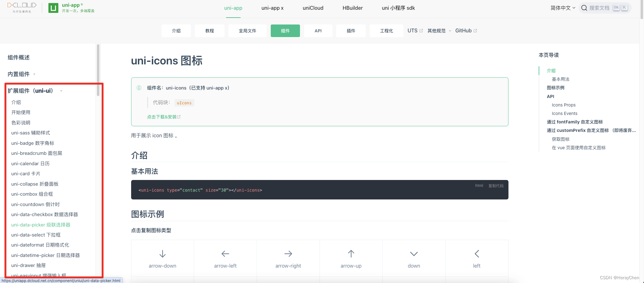Open uni-data-picker 级联选择器 page

(x=41, y=225)
